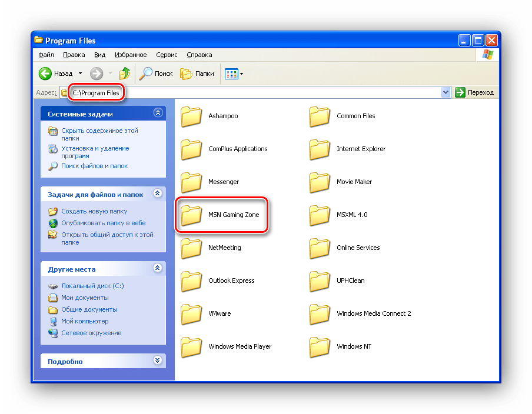Open the Файл menu
The height and width of the screenshot is (414, 532).
[46, 55]
